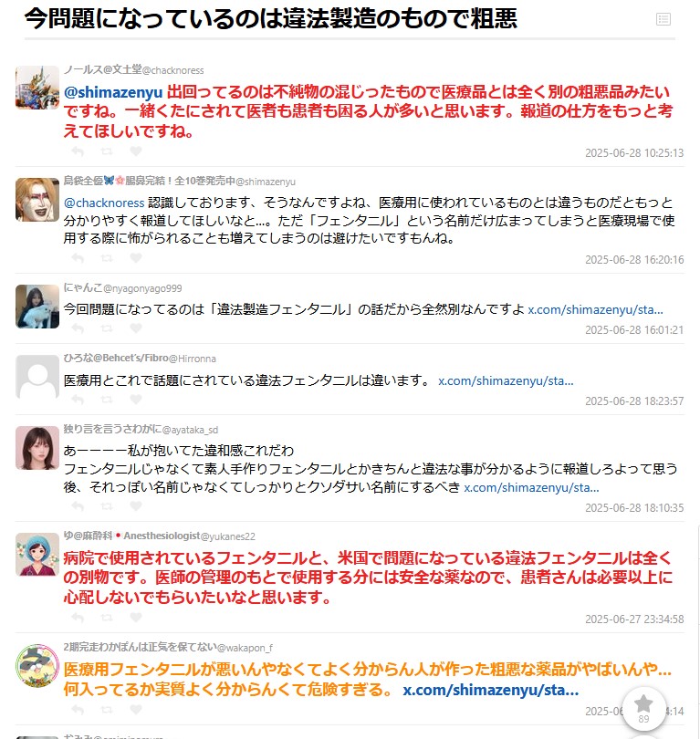The width and height of the screenshot is (700, 739).
Task: Click the floating star favorites button showing 89
Action: (643, 709)
